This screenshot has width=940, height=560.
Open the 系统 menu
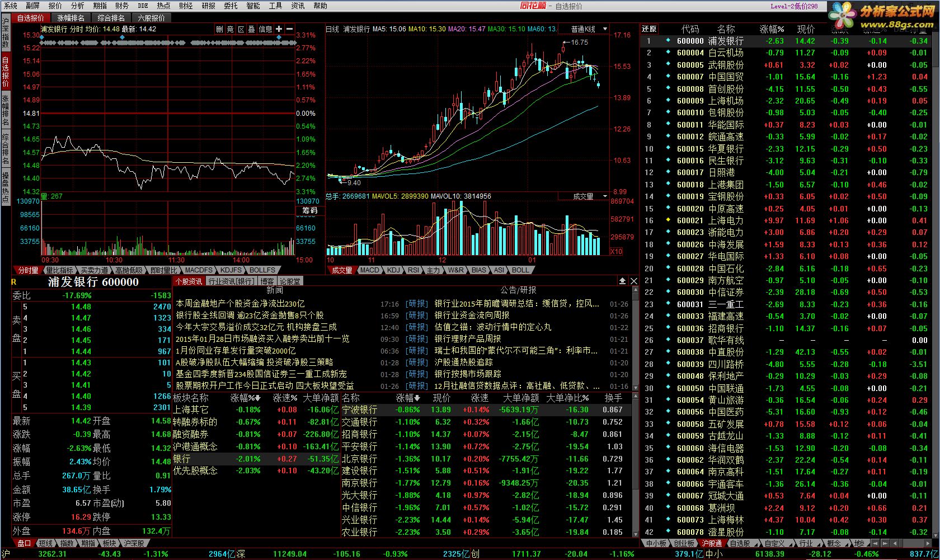click(x=10, y=6)
